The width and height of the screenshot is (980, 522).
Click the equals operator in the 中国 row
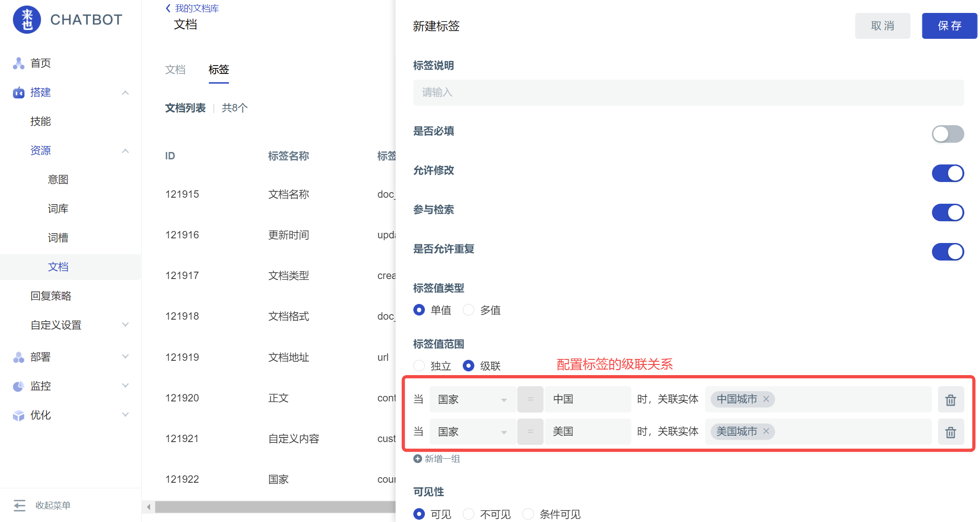point(530,400)
